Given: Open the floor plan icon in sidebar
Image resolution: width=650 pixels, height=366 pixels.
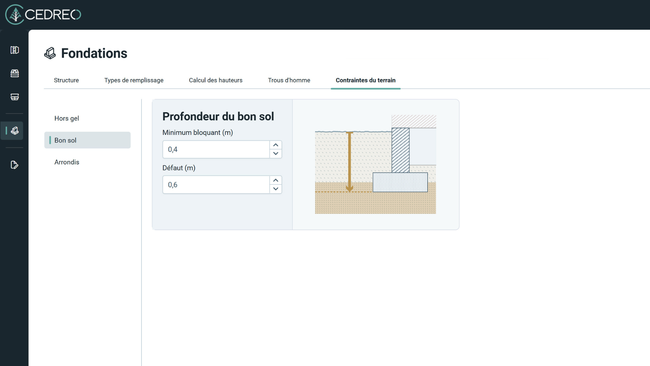Looking at the screenshot, I should tap(15, 50).
